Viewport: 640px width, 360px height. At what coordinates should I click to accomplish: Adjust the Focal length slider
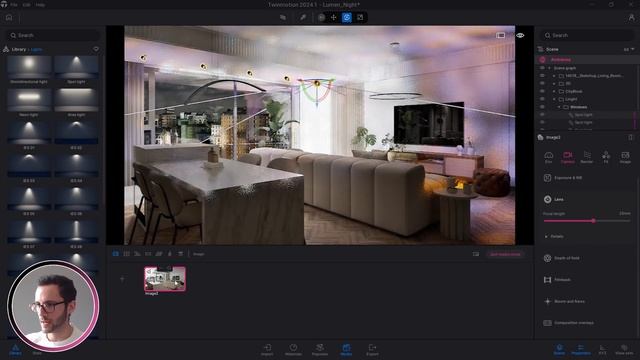click(587, 221)
